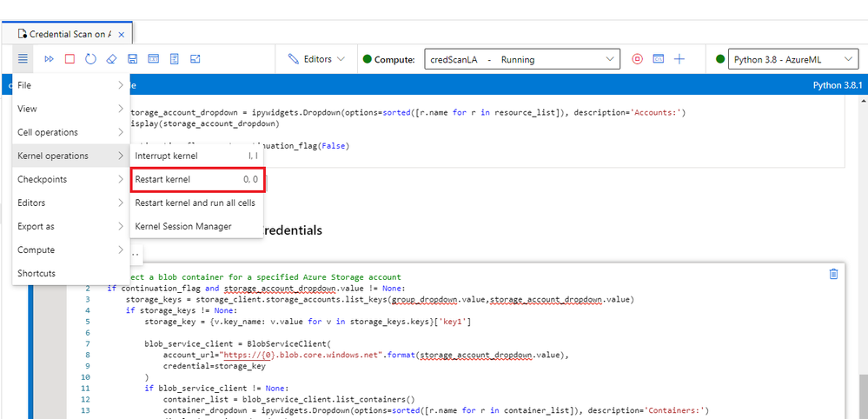The width and height of the screenshot is (868, 419).
Task: Click the Python 3.8.1 status text
Action: pyautogui.click(x=838, y=85)
